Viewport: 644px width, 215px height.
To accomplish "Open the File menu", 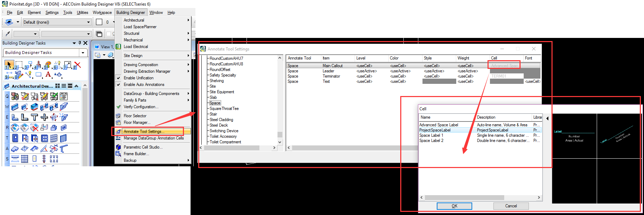I will click(10, 13).
